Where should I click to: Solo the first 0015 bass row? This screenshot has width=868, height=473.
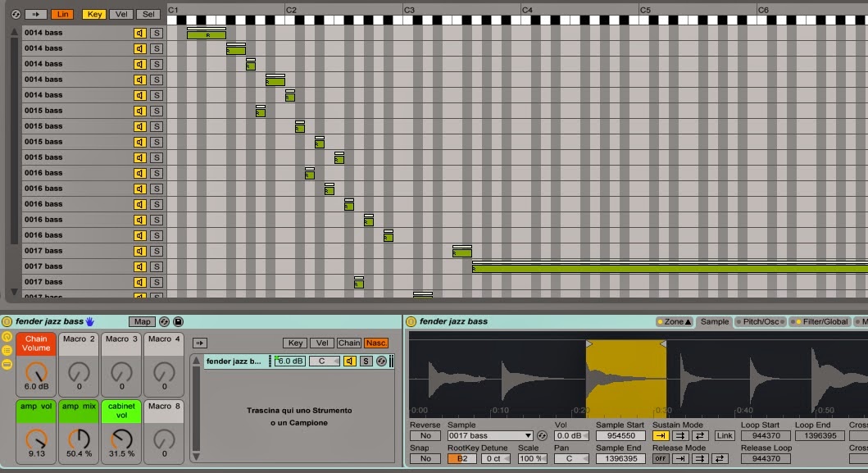[157, 111]
